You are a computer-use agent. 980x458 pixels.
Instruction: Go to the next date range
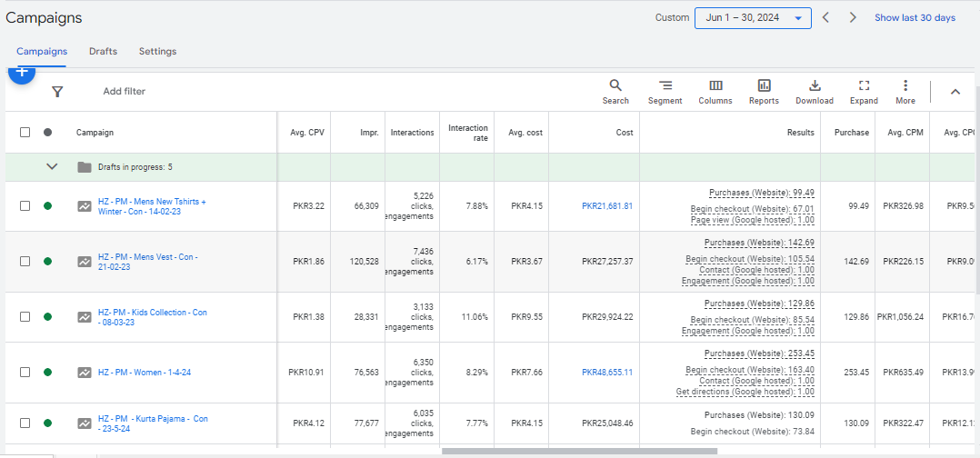pyautogui.click(x=853, y=17)
